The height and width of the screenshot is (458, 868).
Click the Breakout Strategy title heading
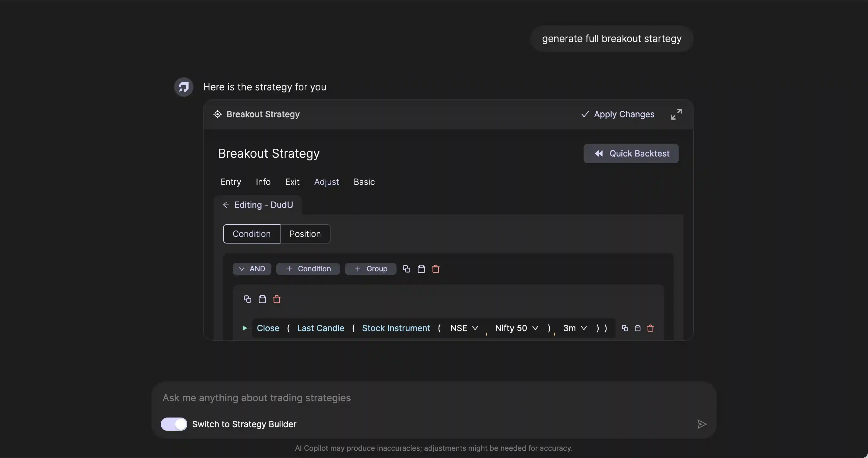click(269, 153)
